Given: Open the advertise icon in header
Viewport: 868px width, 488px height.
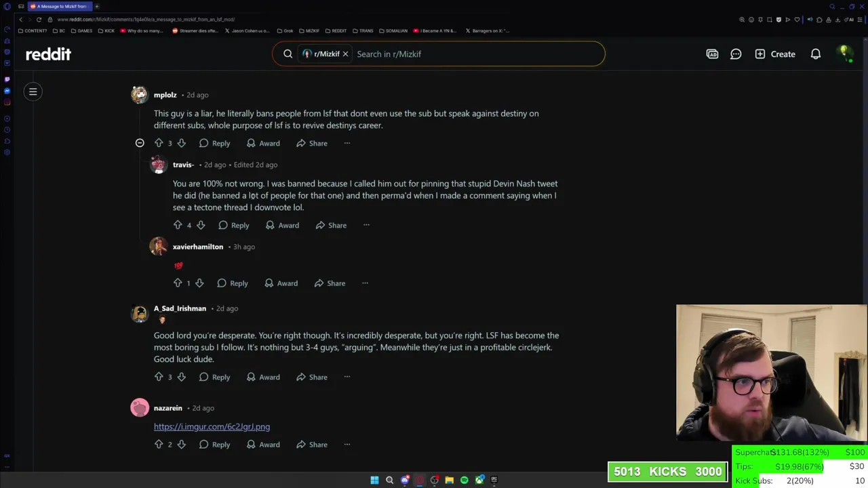Looking at the screenshot, I should pyautogui.click(x=712, y=54).
